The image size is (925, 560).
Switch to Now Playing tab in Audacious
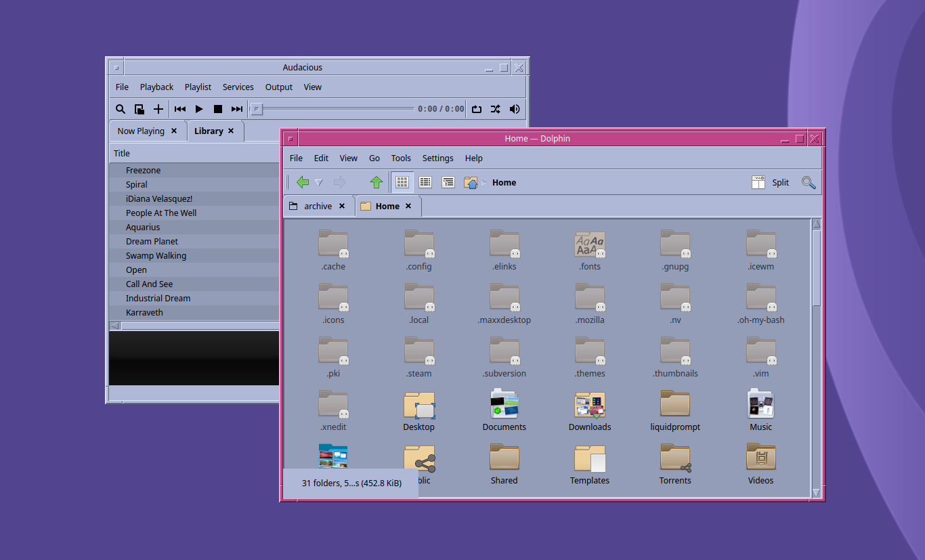click(141, 131)
